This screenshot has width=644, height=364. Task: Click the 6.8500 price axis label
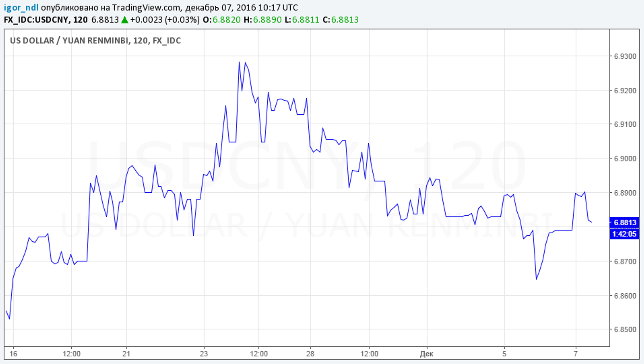coord(625,329)
